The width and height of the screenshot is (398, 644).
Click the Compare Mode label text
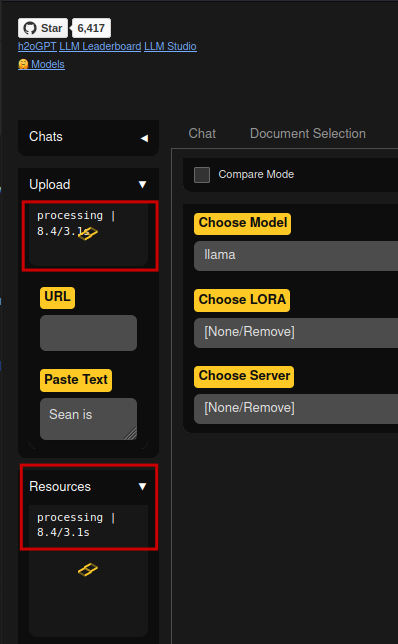point(256,175)
